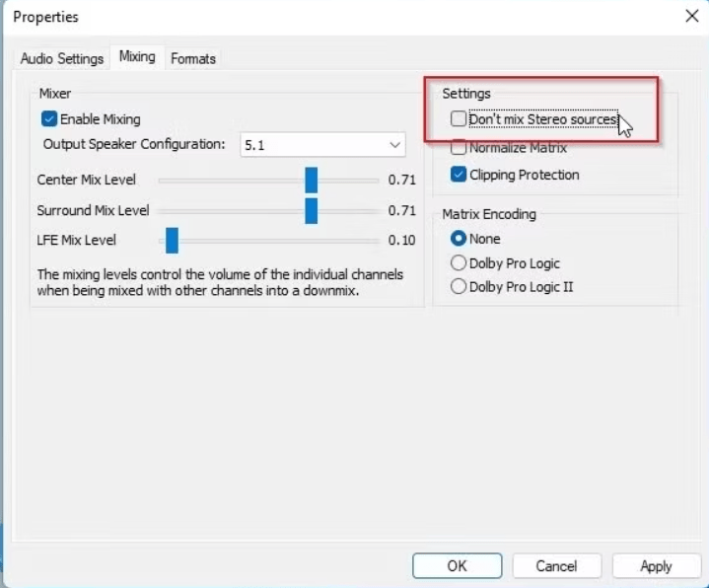The height and width of the screenshot is (588, 709).
Task: Check the Normalize Matrix option
Action: point(459,148)
